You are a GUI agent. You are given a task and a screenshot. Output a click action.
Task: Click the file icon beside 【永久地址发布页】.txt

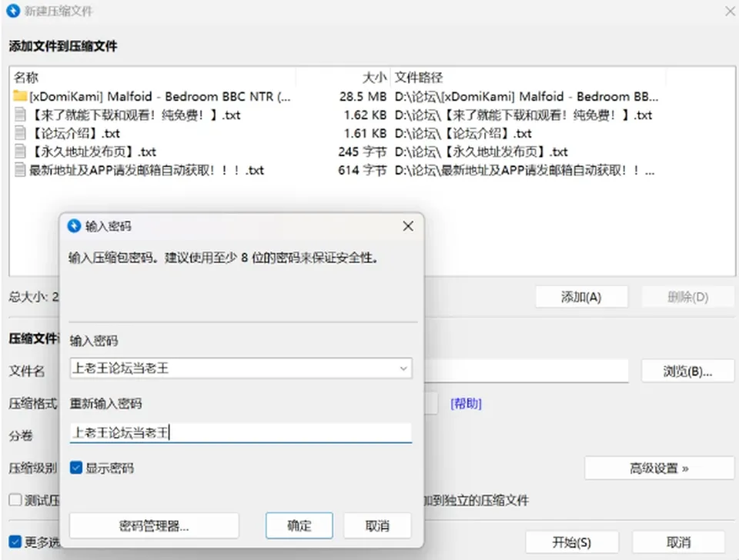20,152
